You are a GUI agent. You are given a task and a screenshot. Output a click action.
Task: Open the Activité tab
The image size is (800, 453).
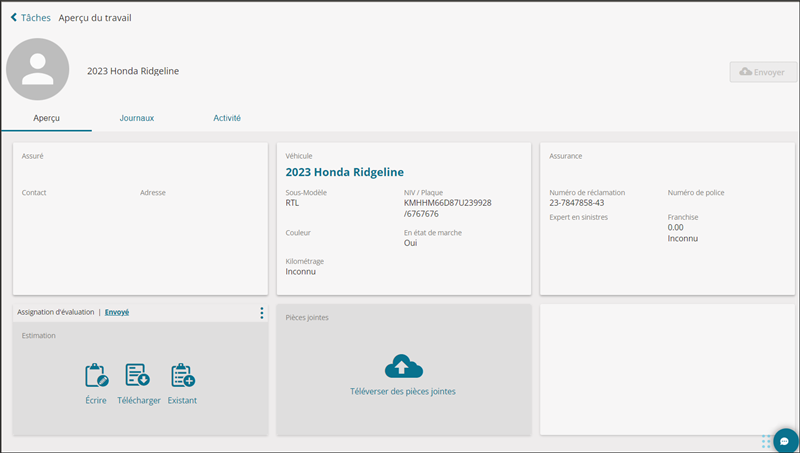(x=227, y=118)
